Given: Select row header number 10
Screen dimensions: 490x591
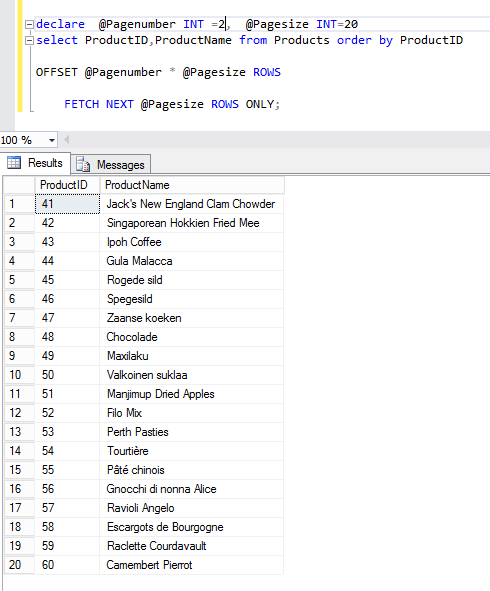Looking at the screenshot, I should pos(19,375).
